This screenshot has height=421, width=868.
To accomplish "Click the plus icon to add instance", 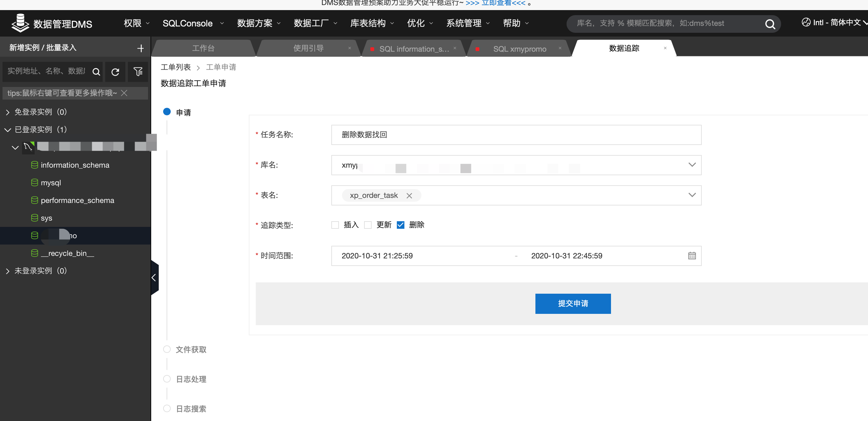I will (140, 48).
